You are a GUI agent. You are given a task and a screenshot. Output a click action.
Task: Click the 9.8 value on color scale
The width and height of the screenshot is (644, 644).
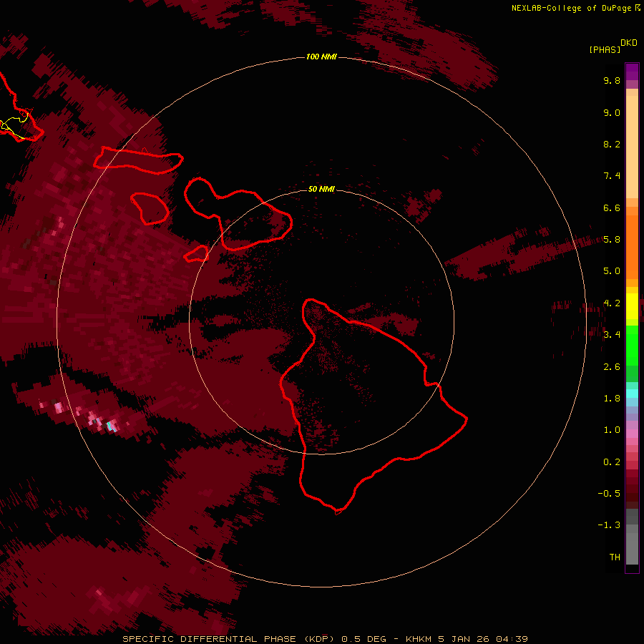tap(612, 80)
